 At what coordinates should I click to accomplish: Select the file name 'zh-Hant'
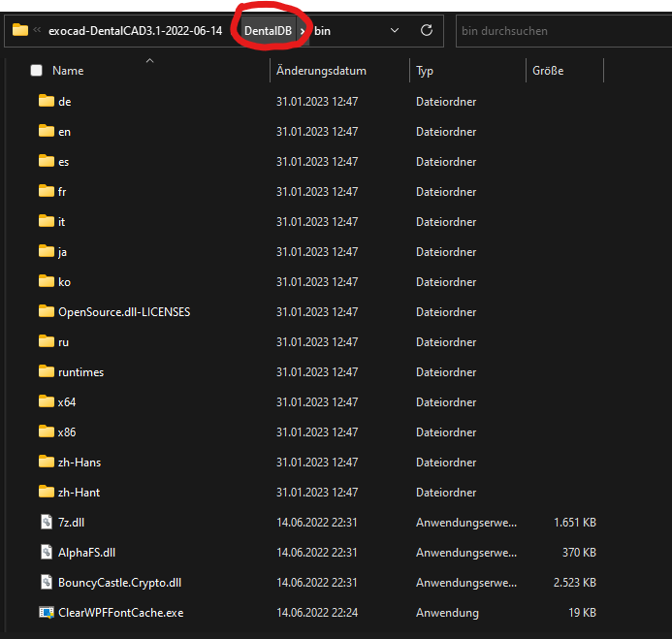pyautogui.click(x=79, y=493)
